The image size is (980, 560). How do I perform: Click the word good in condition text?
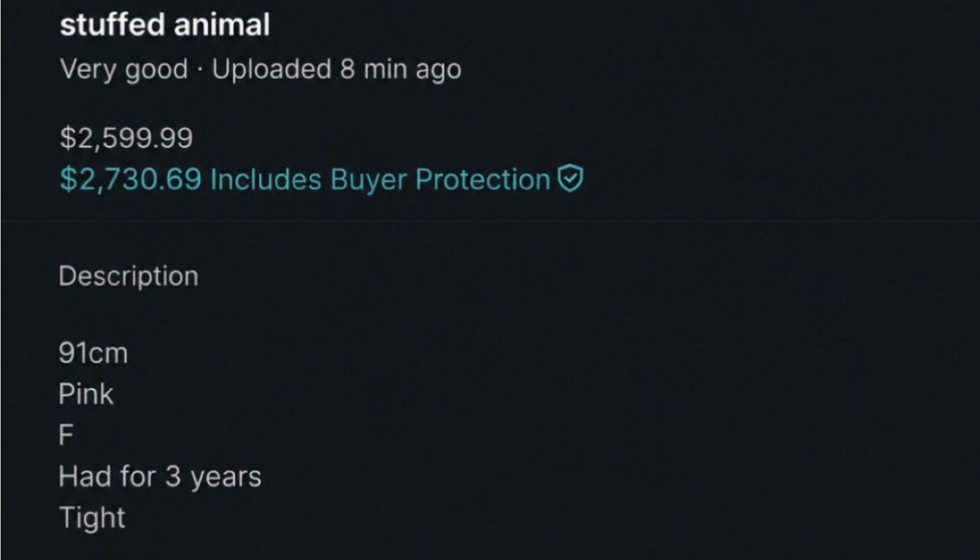(157, 70)
